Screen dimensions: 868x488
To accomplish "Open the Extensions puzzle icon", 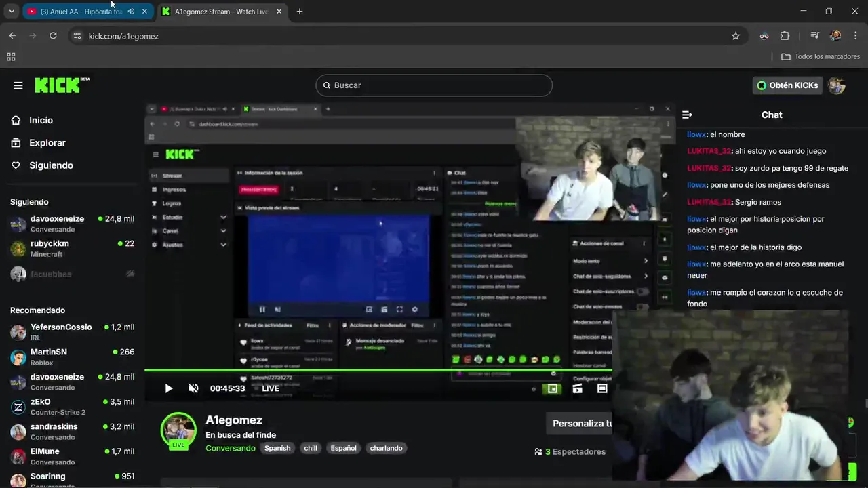I will tap(785, 36).
